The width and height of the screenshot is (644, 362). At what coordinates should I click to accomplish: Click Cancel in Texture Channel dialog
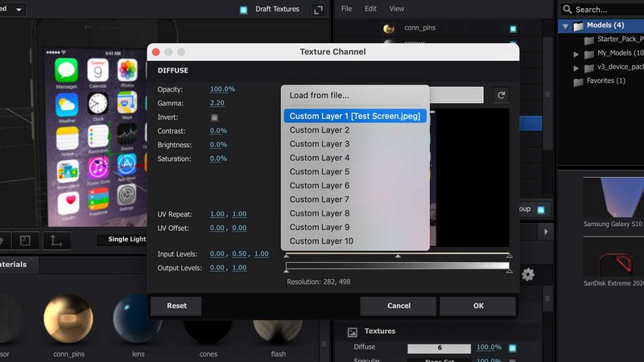(398, 306)
